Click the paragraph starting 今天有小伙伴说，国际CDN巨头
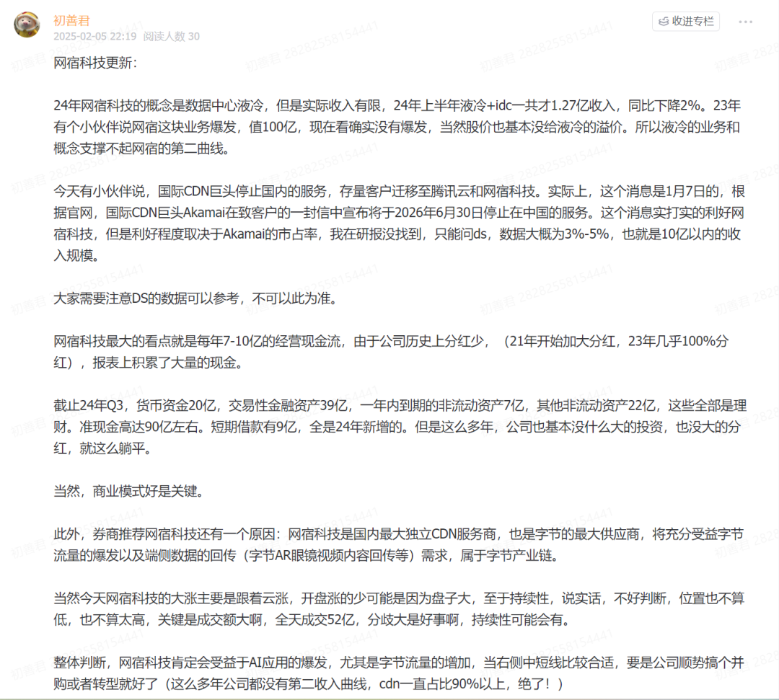Screen dimensions: 779x700 399,223
